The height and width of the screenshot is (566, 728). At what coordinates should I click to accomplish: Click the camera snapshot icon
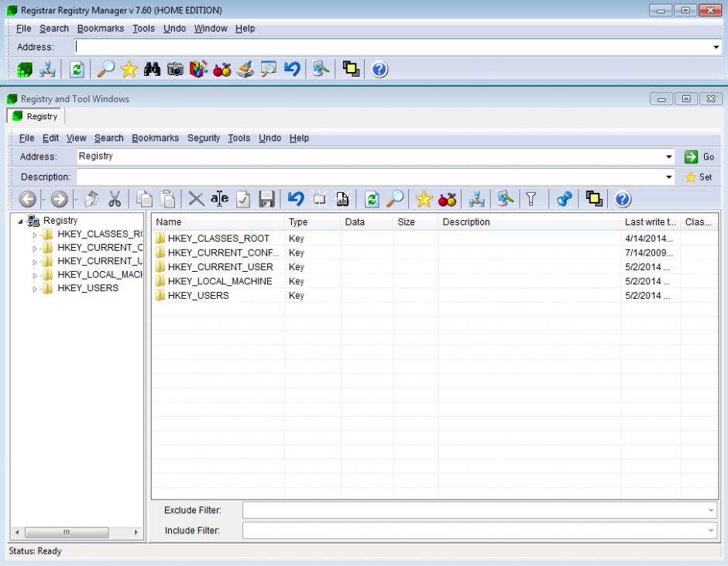pos(175,70)
